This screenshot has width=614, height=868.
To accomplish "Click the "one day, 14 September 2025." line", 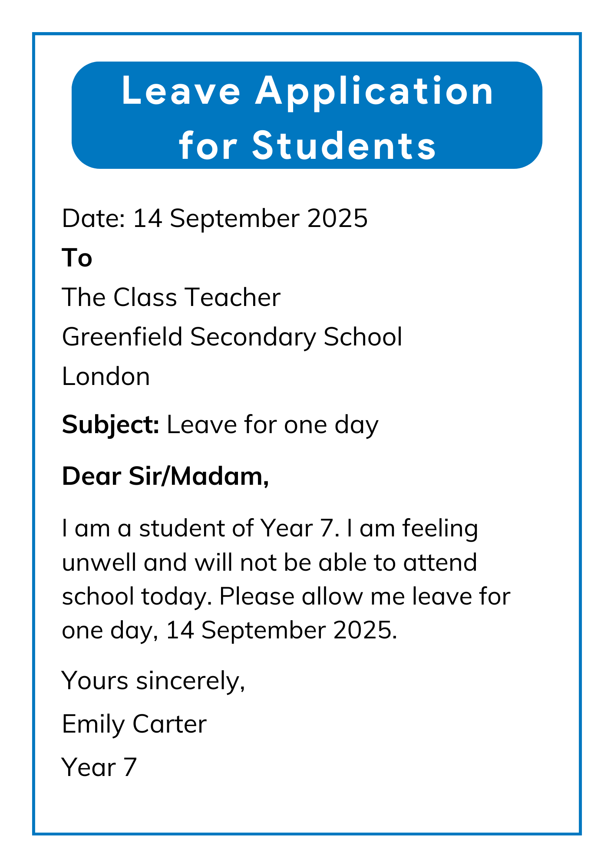I will pos(229,630).
